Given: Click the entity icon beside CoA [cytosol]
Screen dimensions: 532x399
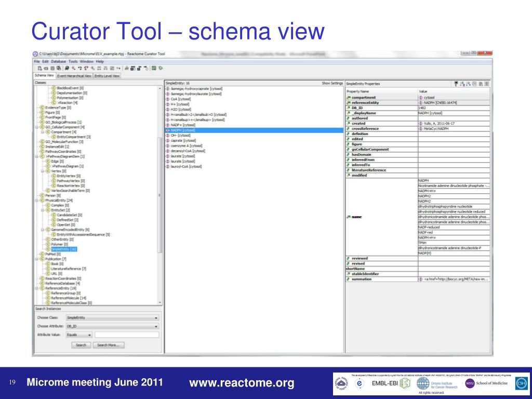Looking at the screenshot, I should pyautogui.click(x=168, y=99).
